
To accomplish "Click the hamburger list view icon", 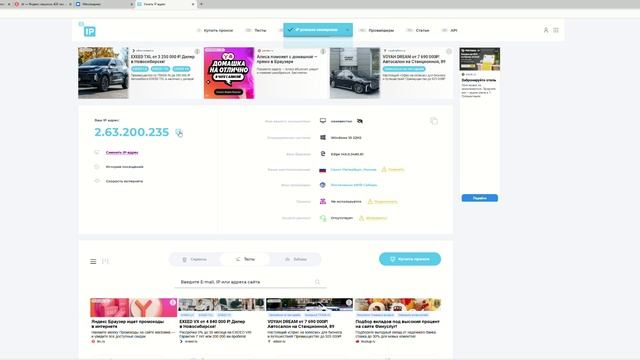I will (x=93, y=261).
